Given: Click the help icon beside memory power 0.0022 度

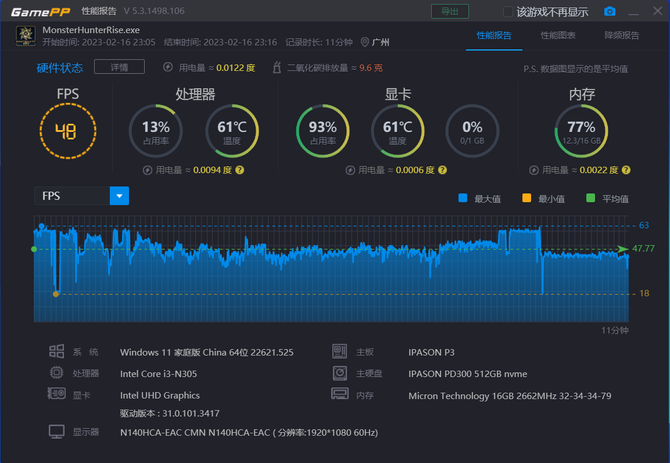Looking at the screenshot, I should (626, 170).
